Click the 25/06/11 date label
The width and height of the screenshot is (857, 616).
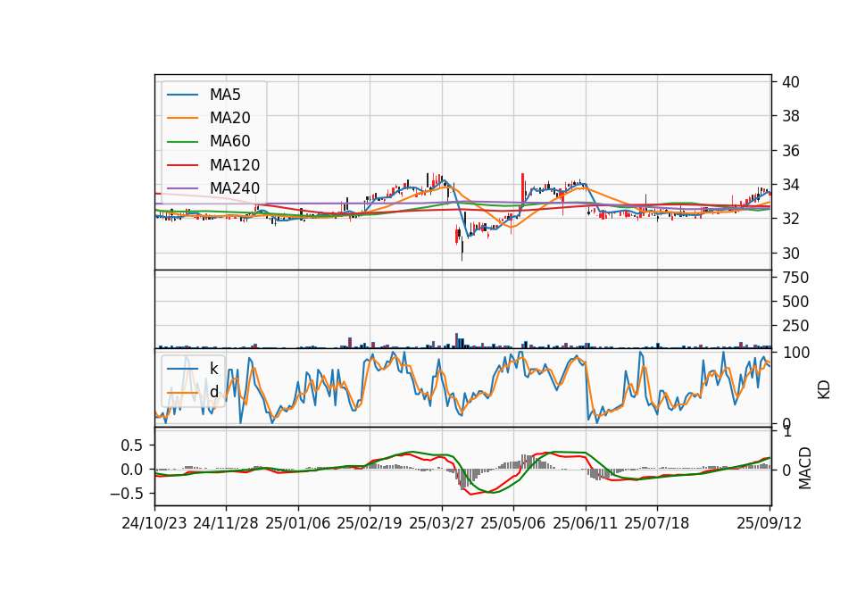point(586,523)
